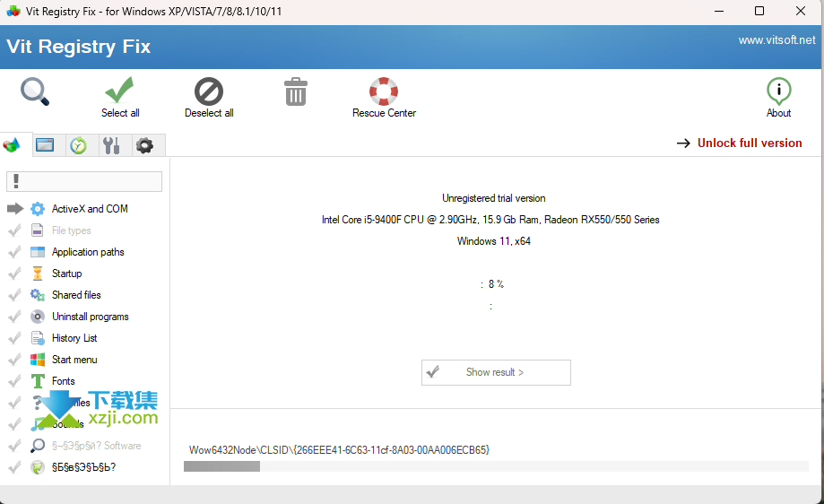Viewport: 824px width, 504px height.
Task: Click the Application paths window icon
Action: click(x=38, y=252)
